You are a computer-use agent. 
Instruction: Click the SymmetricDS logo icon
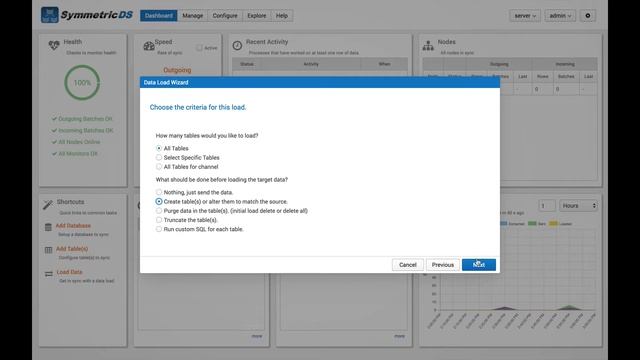[x=49, y=15]
